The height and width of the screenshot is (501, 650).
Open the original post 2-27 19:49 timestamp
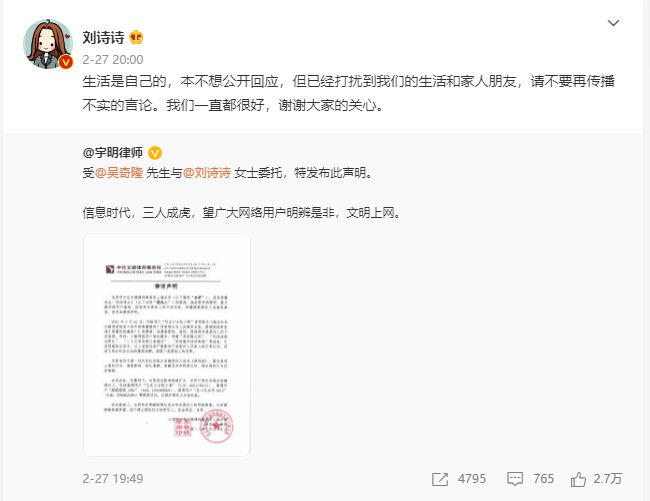(x=113, y=479)
